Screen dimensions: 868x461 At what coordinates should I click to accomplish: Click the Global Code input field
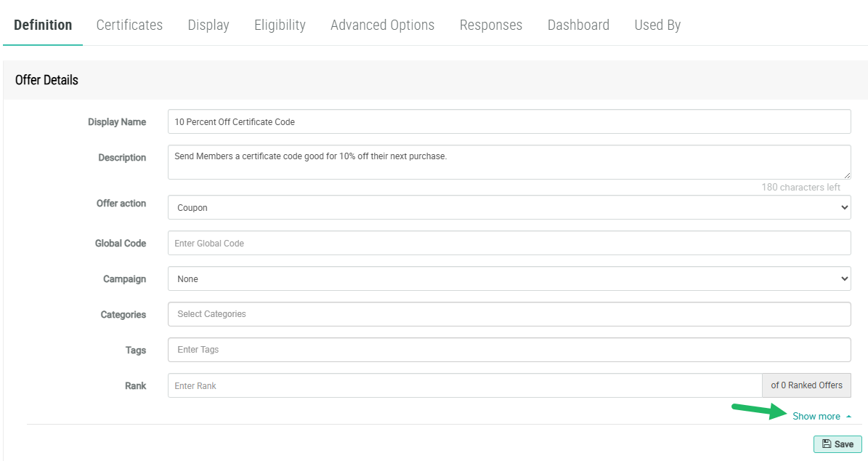click(508, 243)
